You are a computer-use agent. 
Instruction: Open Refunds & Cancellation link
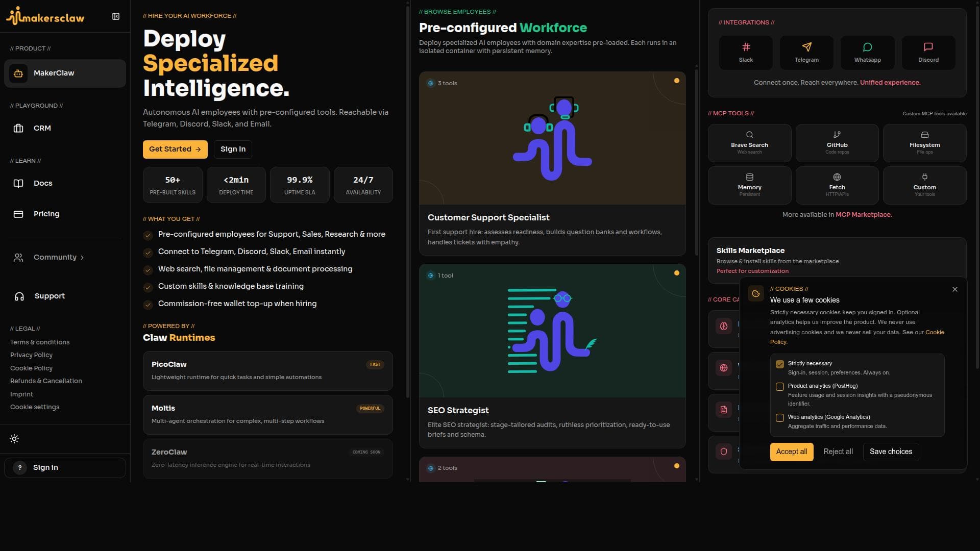click(x=46, y=381)
